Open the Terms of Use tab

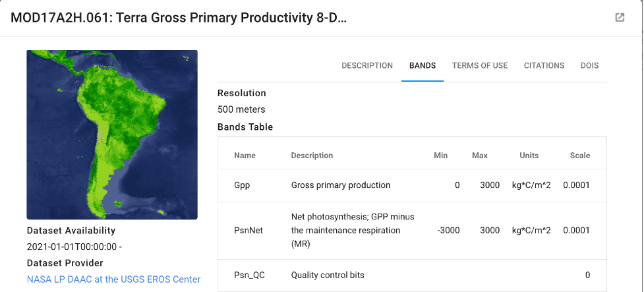click(x=480, y=66)
